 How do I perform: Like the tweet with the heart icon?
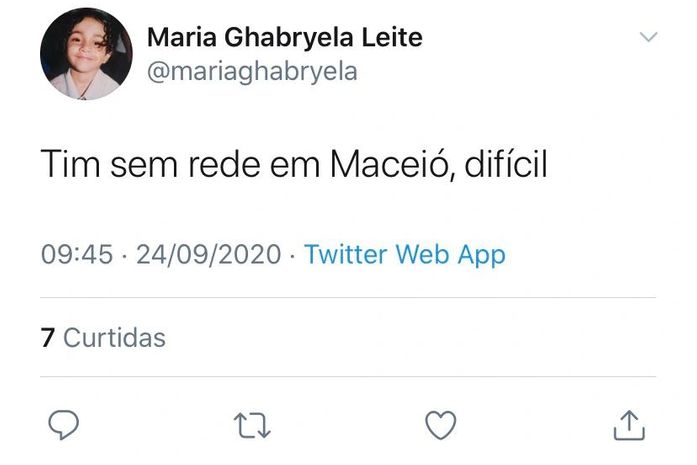(440, 425)
